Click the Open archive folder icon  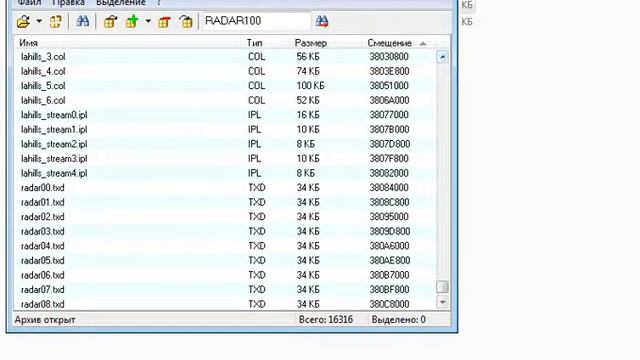pos(23,21)
